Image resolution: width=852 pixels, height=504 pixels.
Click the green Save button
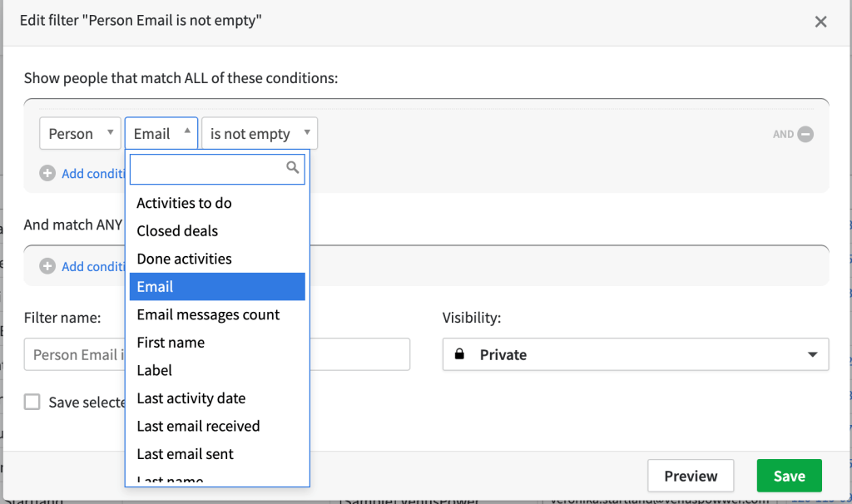point(789,476)
